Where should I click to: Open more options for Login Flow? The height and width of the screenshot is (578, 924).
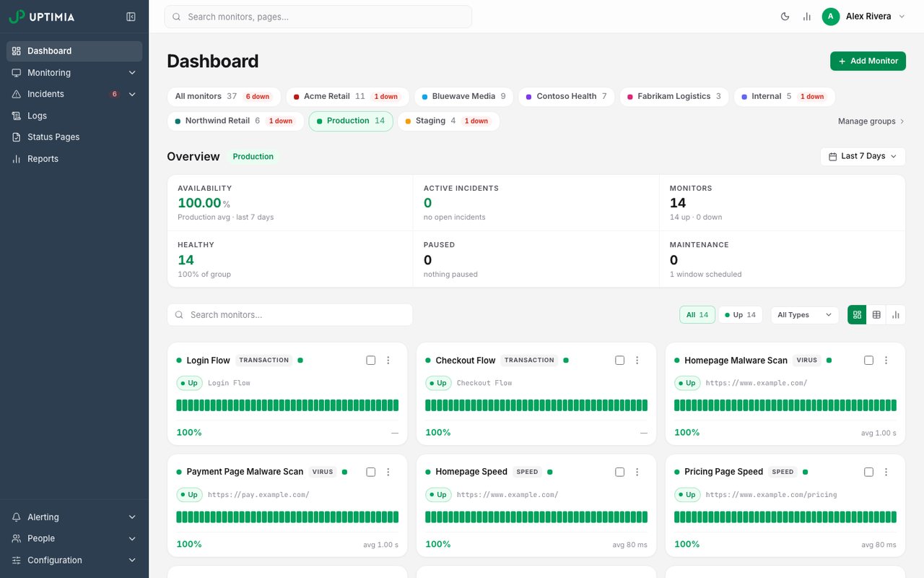pos(388,361)
